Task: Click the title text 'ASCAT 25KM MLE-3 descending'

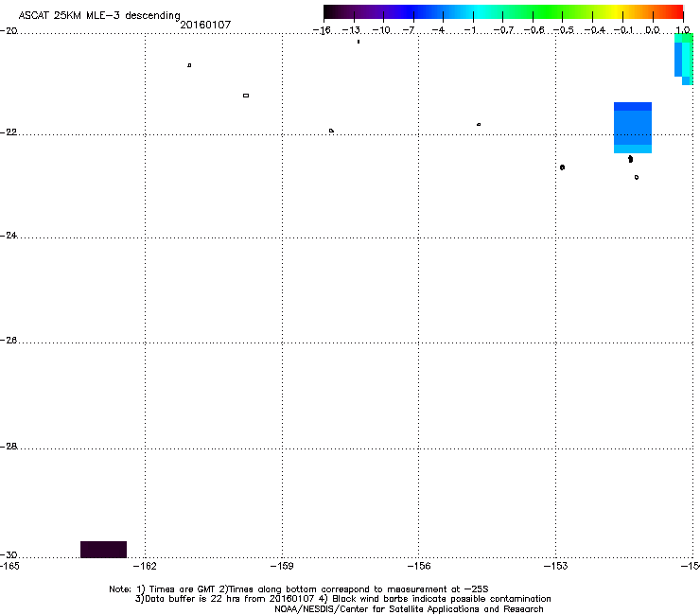Action: pyautogui.click(x=99, y=15)
